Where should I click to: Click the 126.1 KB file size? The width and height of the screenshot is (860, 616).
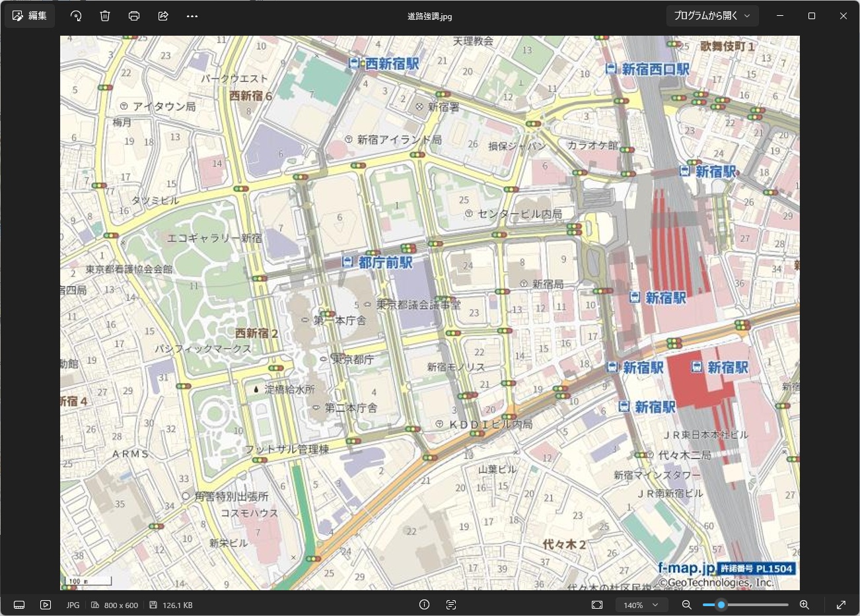(178, 605)
